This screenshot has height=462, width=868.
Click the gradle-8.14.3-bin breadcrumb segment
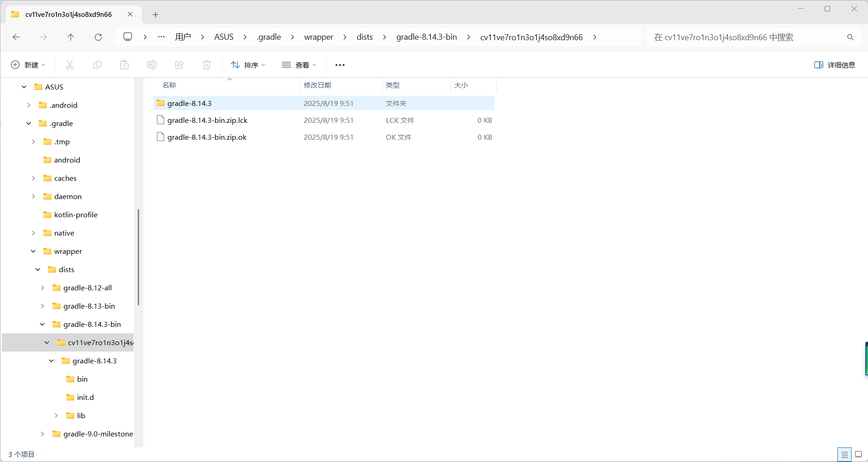tap(426, 37)
